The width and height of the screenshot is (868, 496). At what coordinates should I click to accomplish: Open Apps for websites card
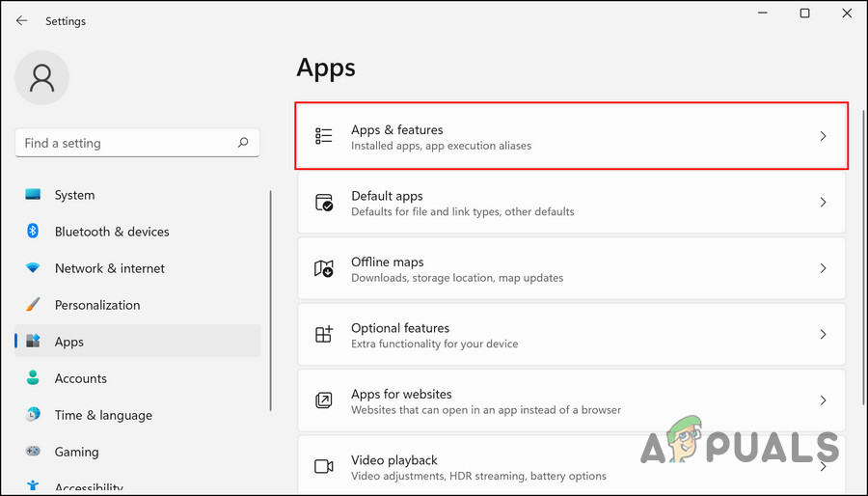[571, 400]
